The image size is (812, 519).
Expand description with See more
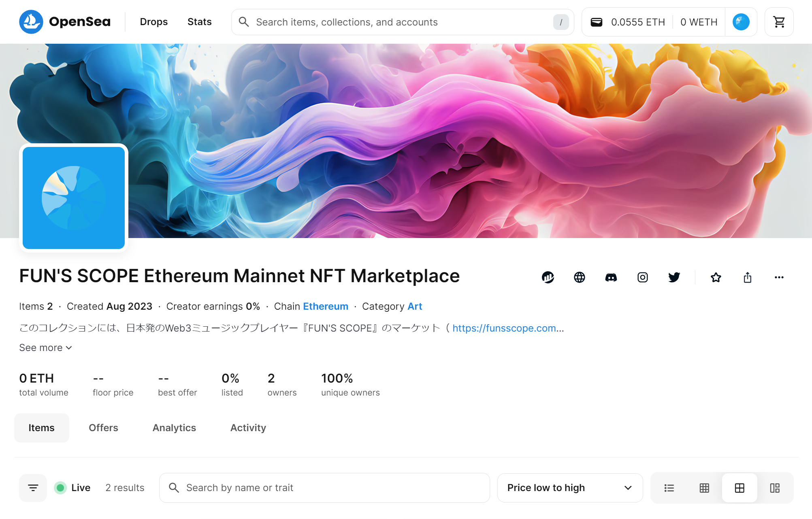45,348
